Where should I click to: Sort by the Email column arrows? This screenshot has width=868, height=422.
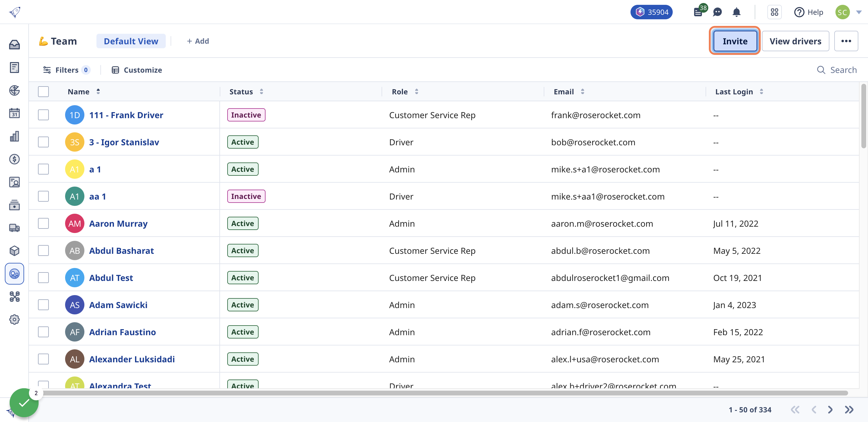[x=582, y=91]
